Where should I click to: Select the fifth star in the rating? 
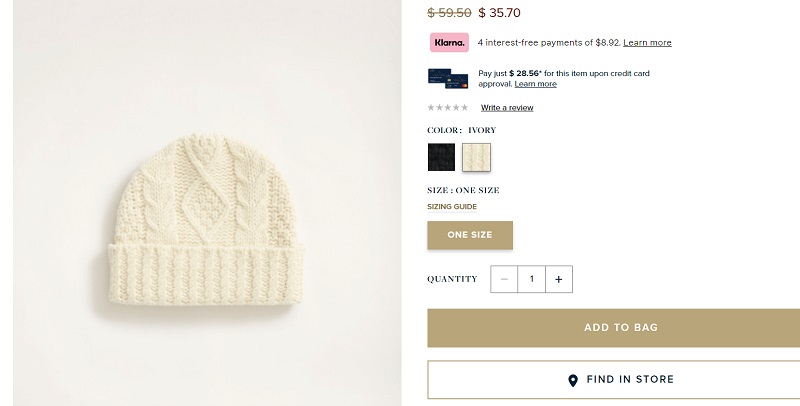[464, 107]
